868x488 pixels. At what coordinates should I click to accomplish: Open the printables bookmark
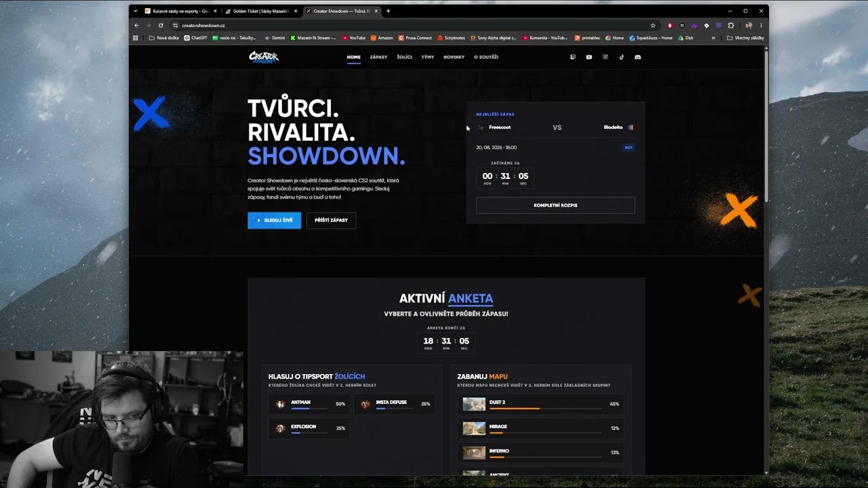tap(587, 38)
